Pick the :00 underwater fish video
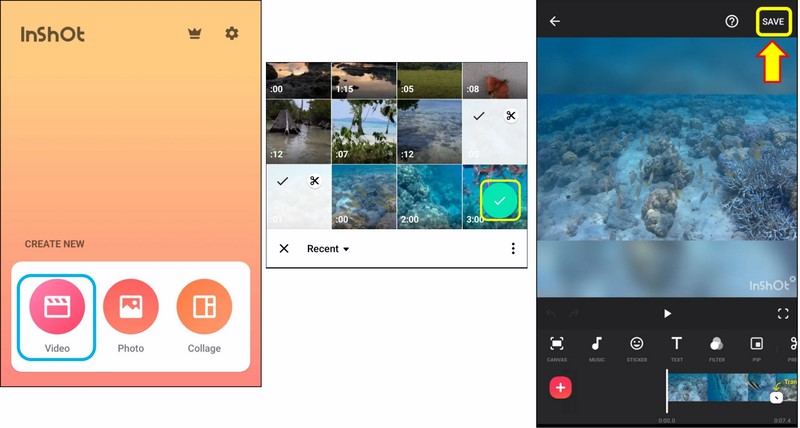The height and width of the screenshot is (428, 800). 364,196
